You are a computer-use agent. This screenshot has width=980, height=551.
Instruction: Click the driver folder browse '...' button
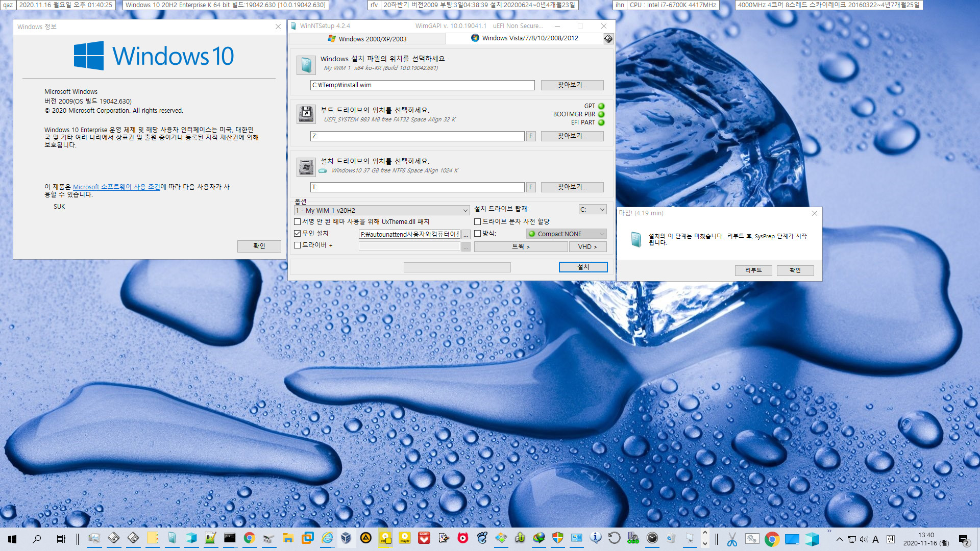point(465,247)
